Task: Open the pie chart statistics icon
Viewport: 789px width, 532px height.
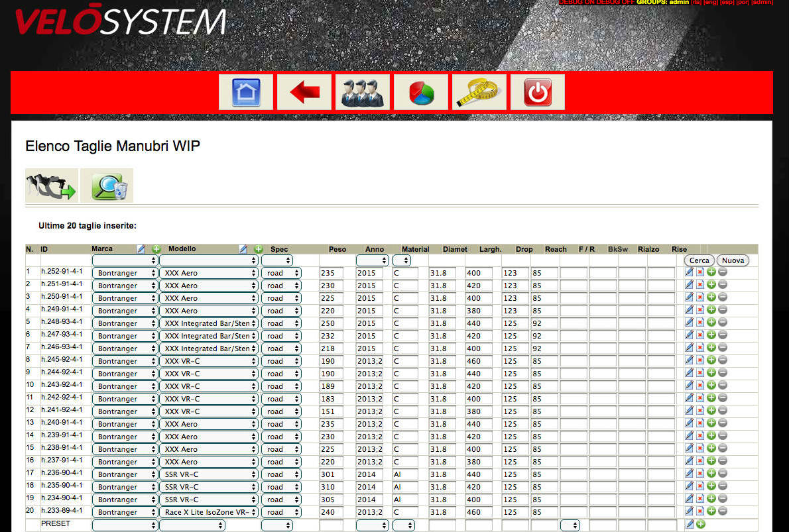Action: [421, 92]
